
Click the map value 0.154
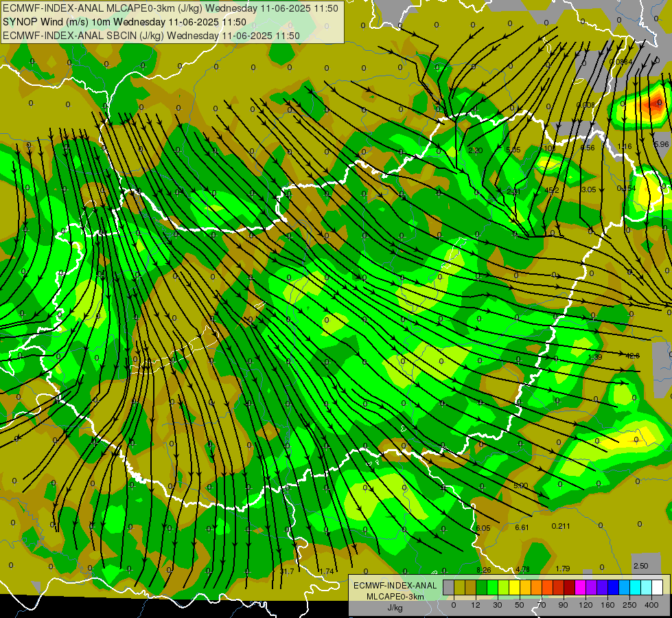[626, 188]
